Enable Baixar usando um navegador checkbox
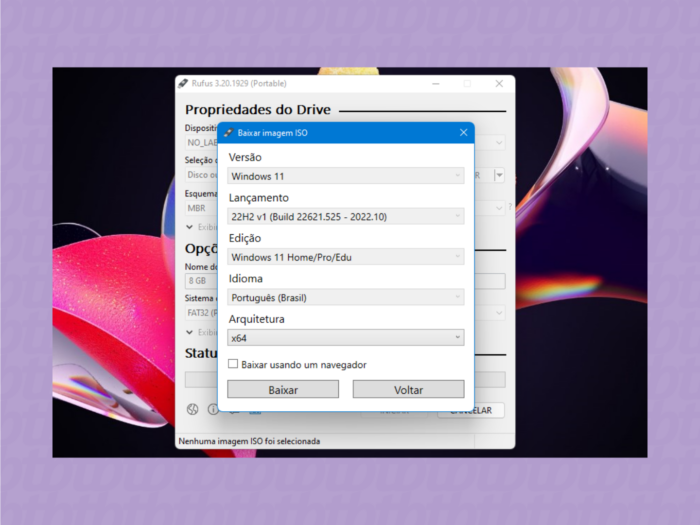 pos(233,364)
